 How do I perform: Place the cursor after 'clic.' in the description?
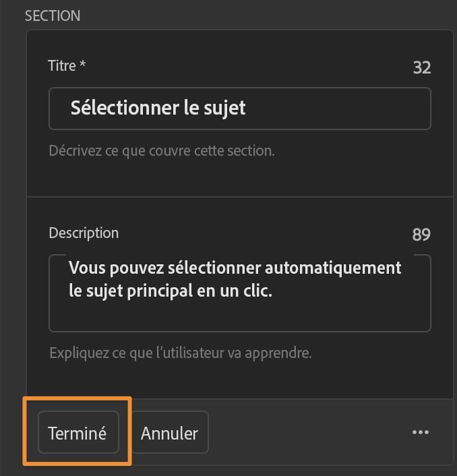tap(273, 293)
